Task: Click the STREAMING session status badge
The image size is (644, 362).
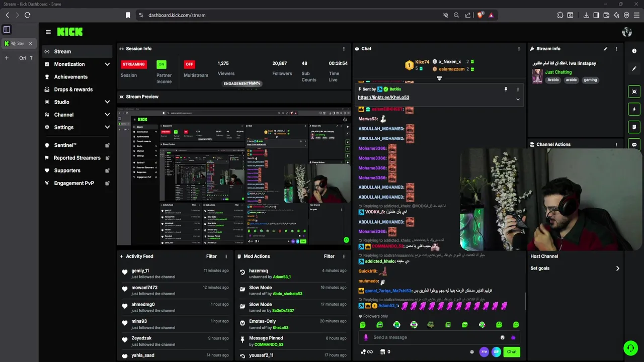Action: (x=134, y=64)
